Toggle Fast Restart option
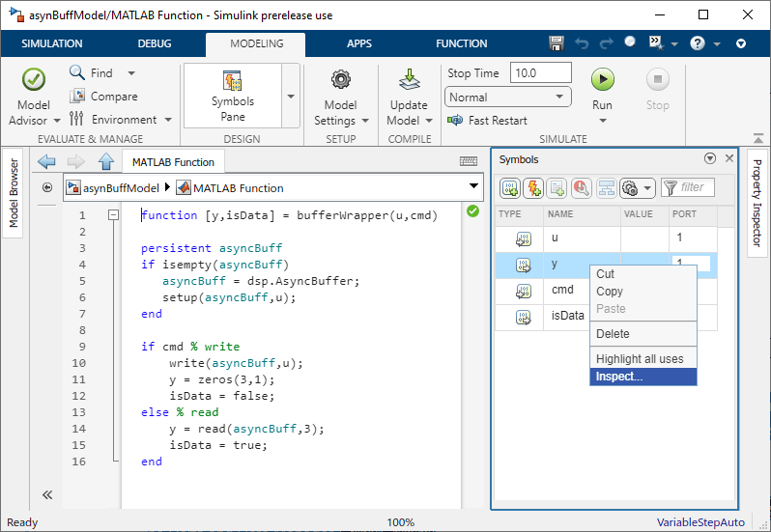The height and width of the screenshot is (532, 771). click(x=488, y=121)
